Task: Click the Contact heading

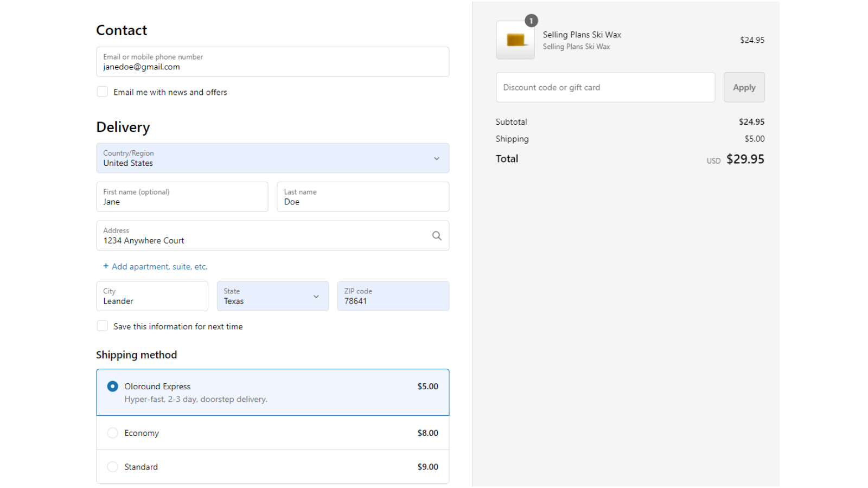Action: tap(122, 30)
